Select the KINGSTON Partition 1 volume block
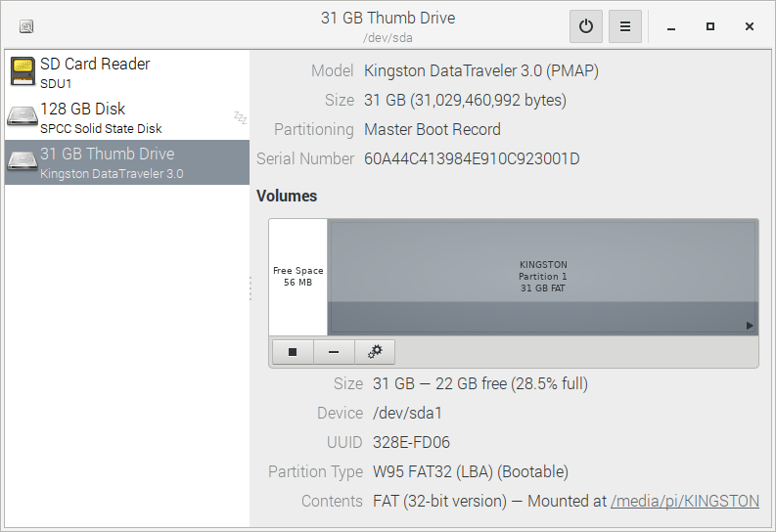Screen dimensions: 776x532 click(543, 277)
